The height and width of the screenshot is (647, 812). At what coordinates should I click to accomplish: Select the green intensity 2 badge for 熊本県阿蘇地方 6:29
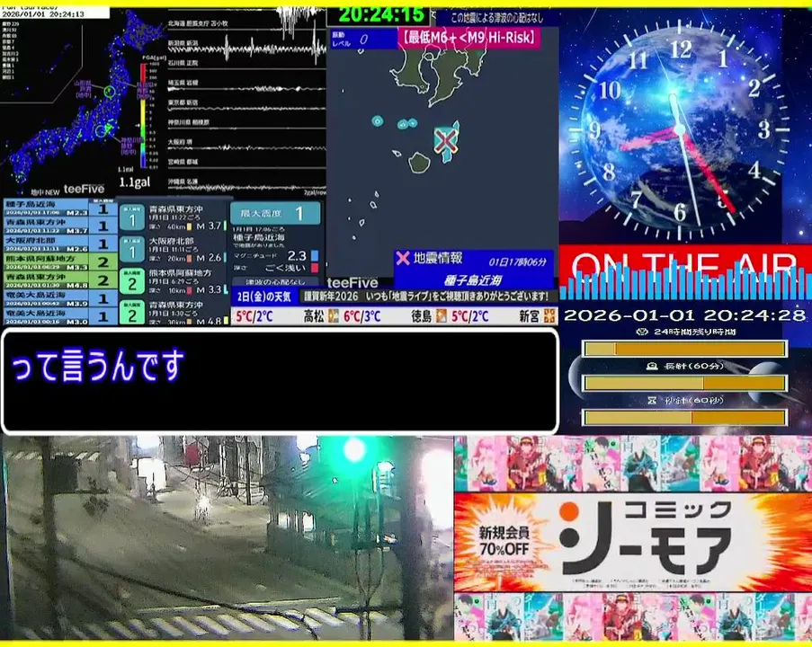pyautogui.click(x=131, y=281)
